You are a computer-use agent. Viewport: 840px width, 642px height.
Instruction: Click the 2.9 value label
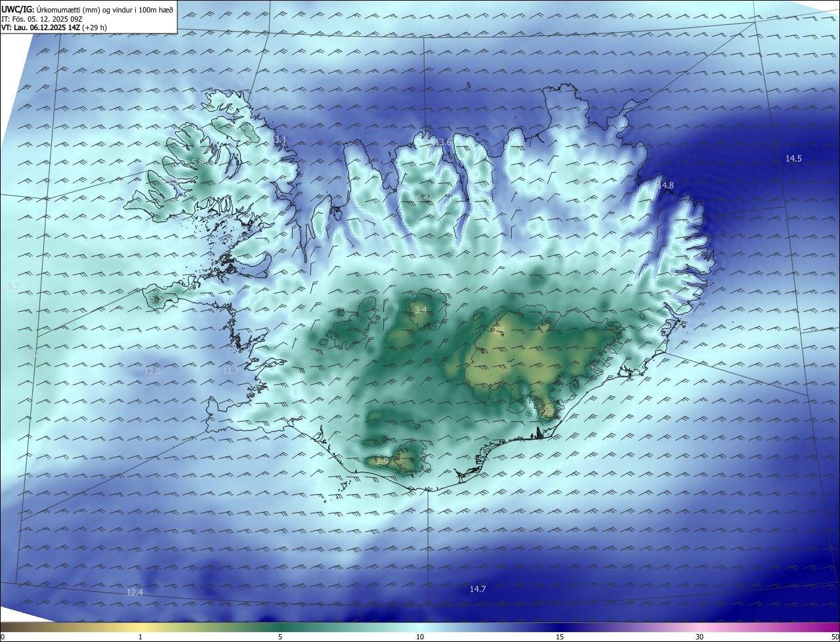[x=382, y=461]
